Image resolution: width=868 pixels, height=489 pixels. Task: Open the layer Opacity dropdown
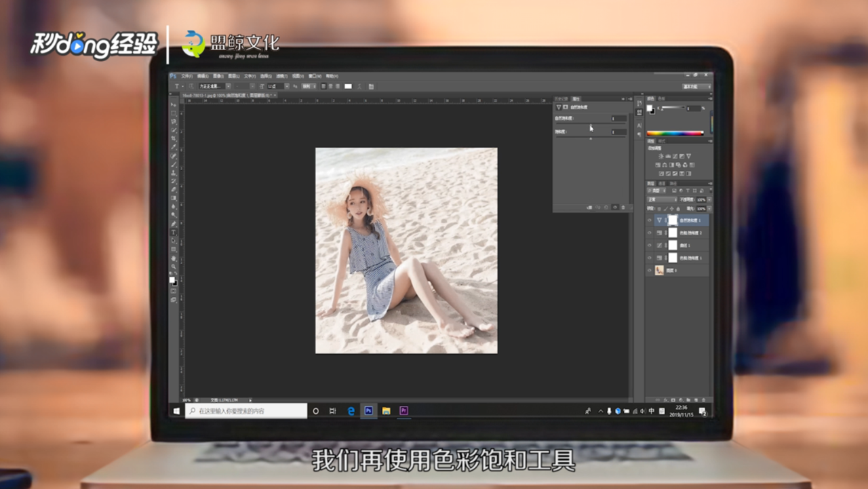tap(709, 199)
